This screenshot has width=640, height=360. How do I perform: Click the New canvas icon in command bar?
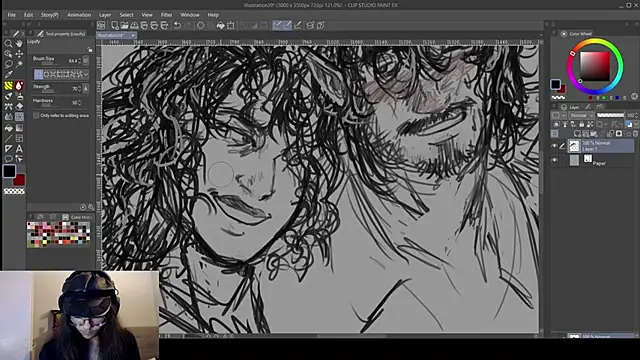tap(115, 25)
